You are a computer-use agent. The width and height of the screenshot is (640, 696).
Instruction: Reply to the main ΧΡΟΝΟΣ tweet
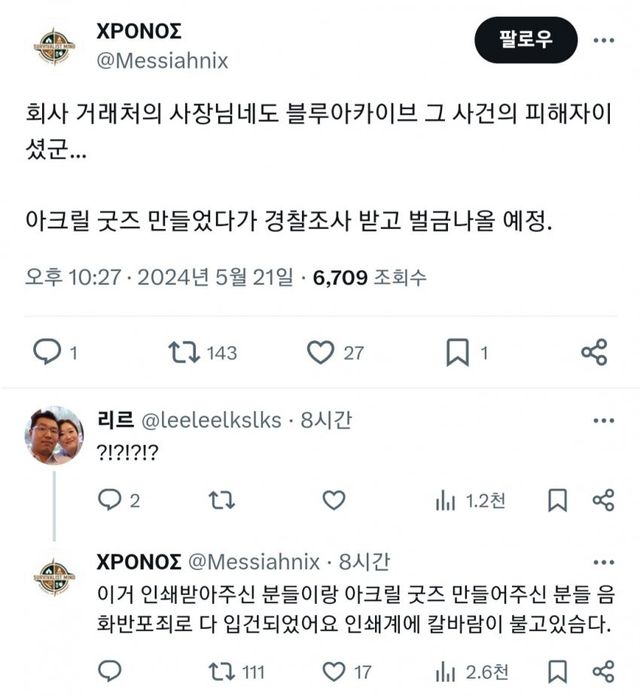pos(47,351)
